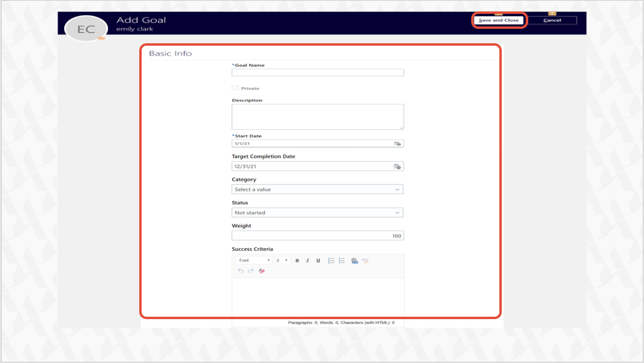Open the Font dropdown in editor toolbar

254,260
